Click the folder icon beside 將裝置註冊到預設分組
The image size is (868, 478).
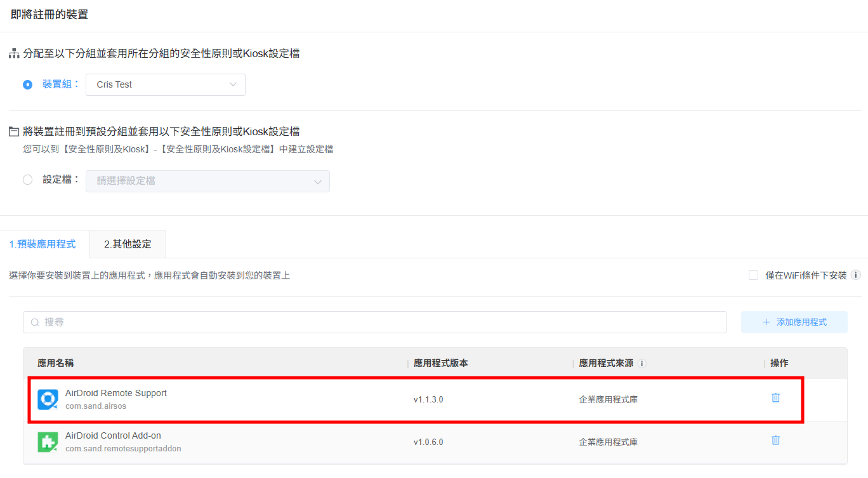point(14,132)
